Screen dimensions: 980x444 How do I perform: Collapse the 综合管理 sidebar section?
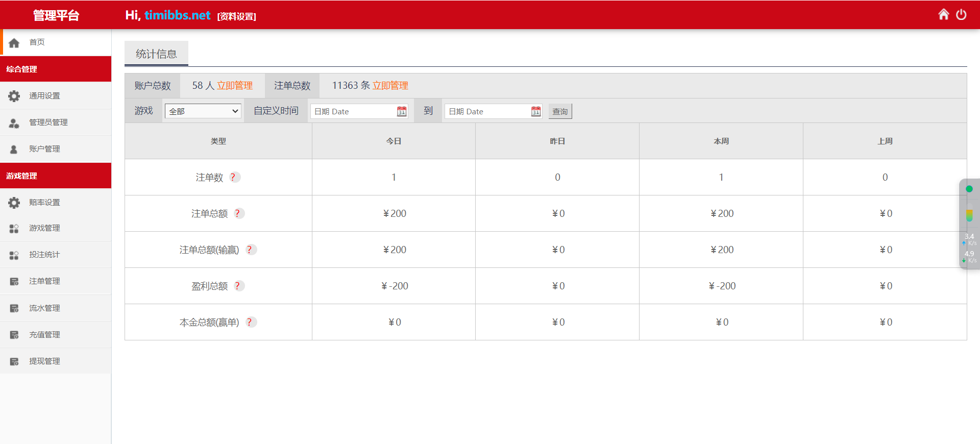coord(56,69)
